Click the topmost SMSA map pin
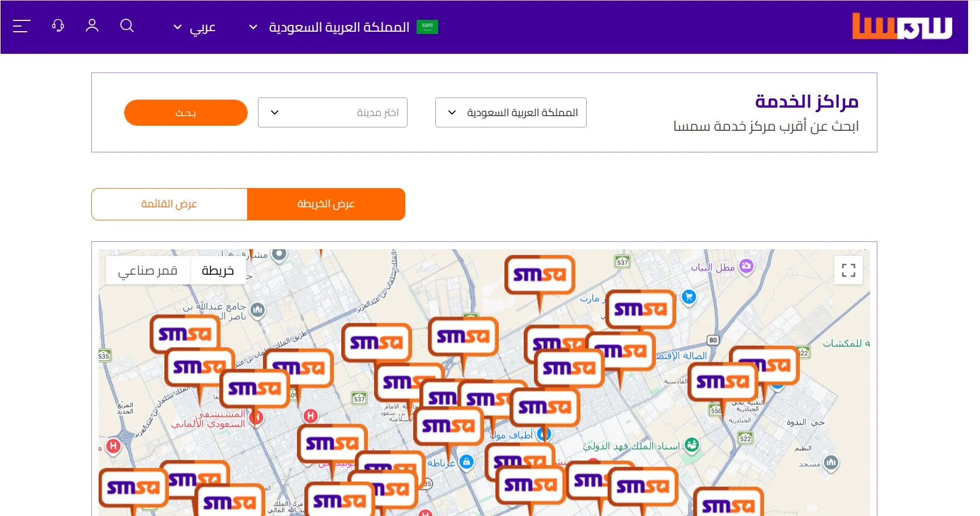 click(539, 276)
